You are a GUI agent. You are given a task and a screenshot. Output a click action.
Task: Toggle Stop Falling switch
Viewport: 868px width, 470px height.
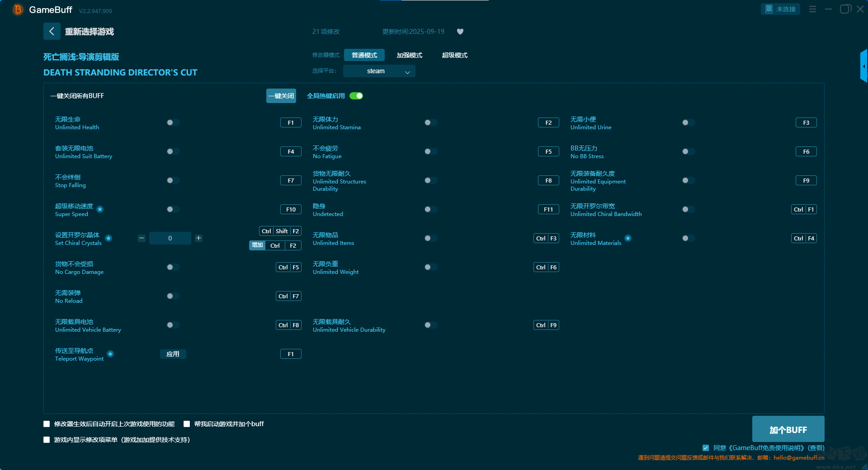click(x=173, y=180)
